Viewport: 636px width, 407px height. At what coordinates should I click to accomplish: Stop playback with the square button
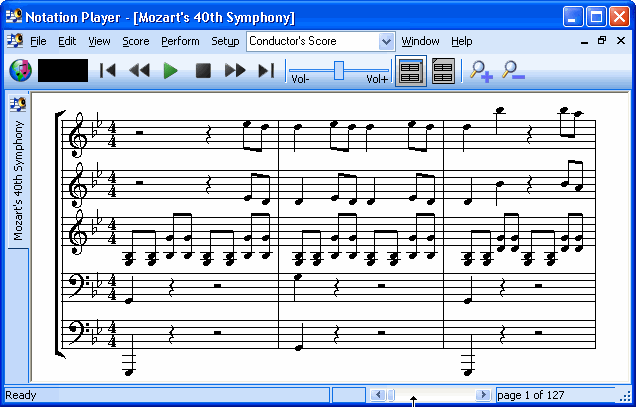(x=203, y=70)
